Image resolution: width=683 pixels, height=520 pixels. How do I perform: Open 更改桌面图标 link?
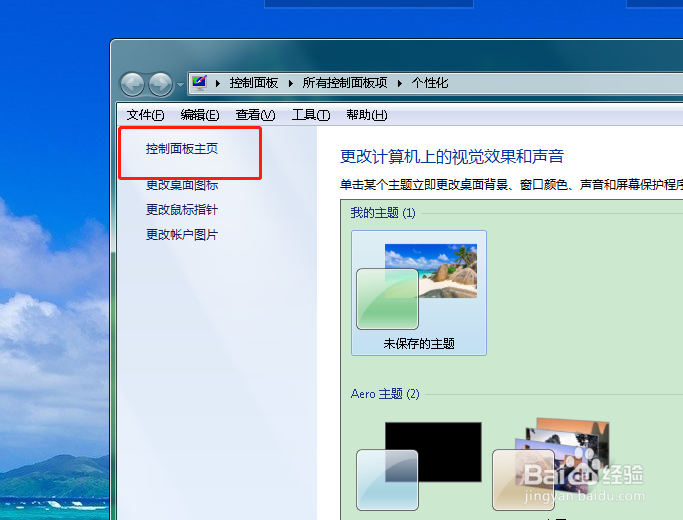pos(182,185)
